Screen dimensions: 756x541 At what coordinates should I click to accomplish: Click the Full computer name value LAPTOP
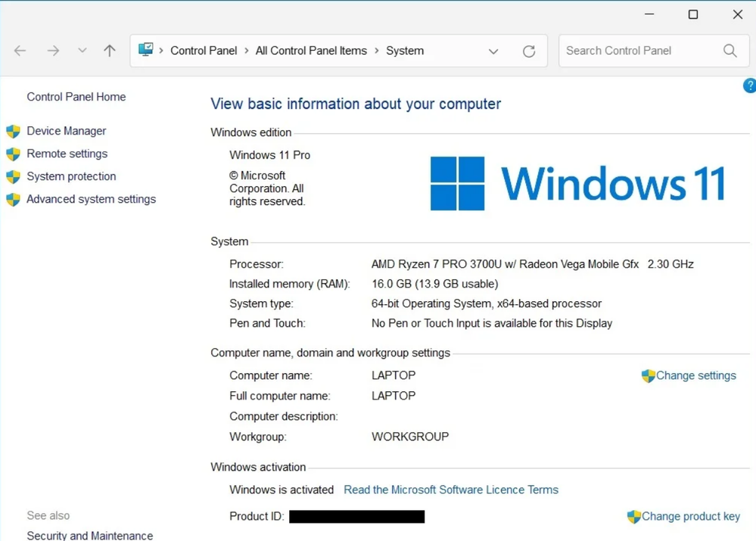pyautogui.click(x=394, y=396)
